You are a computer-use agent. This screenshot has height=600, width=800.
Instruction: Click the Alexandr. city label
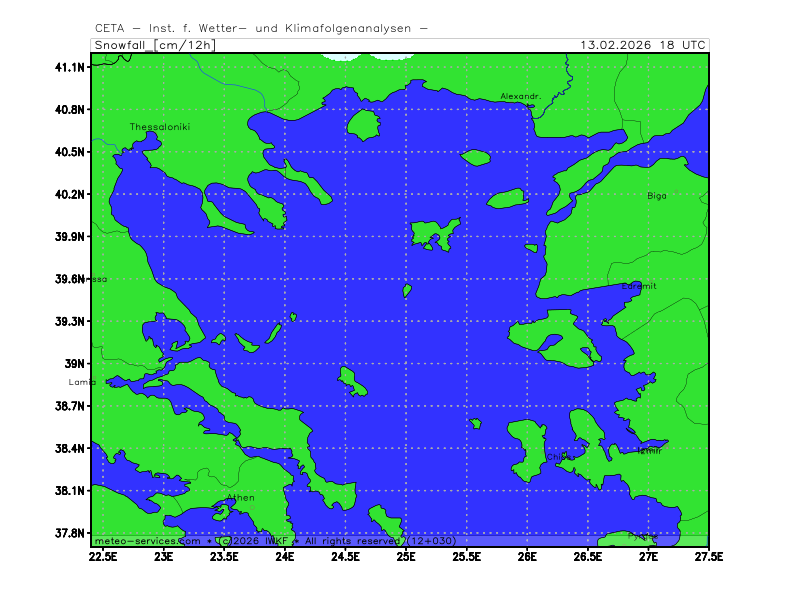[x=520, y=97]
